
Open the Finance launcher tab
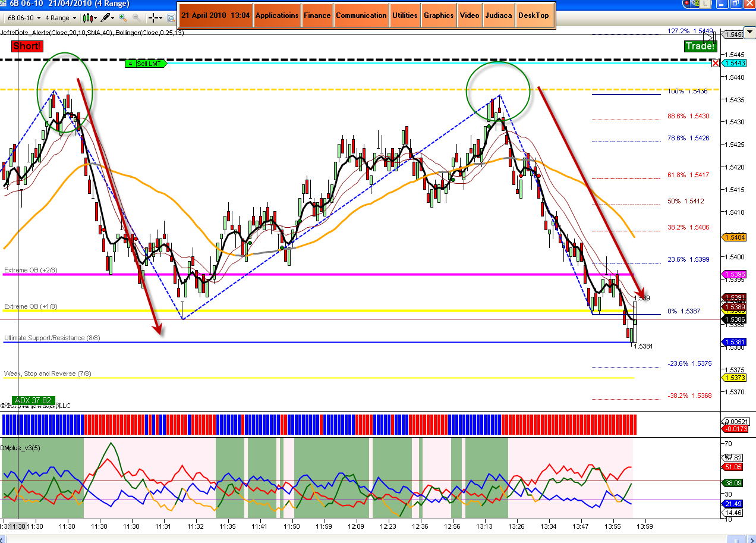pyautogui.click(x=317, y=15)
